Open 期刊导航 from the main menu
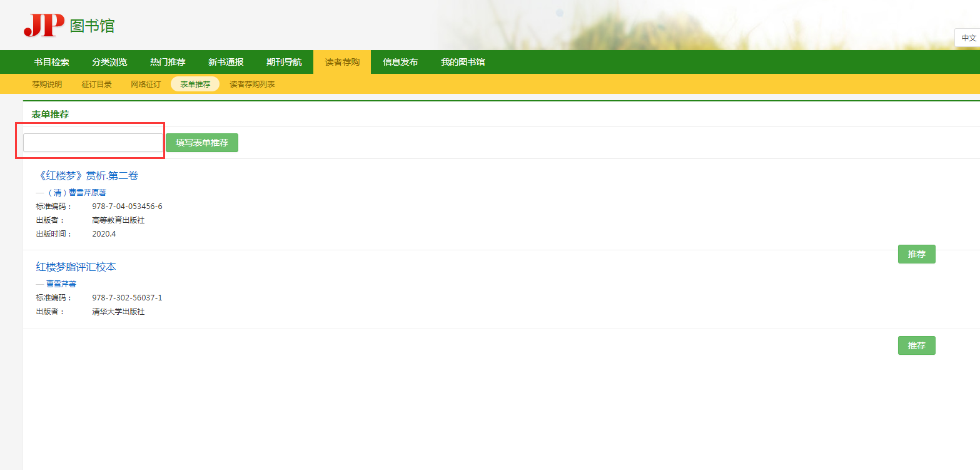Screen dimensions: 980x470 (284, 62)
